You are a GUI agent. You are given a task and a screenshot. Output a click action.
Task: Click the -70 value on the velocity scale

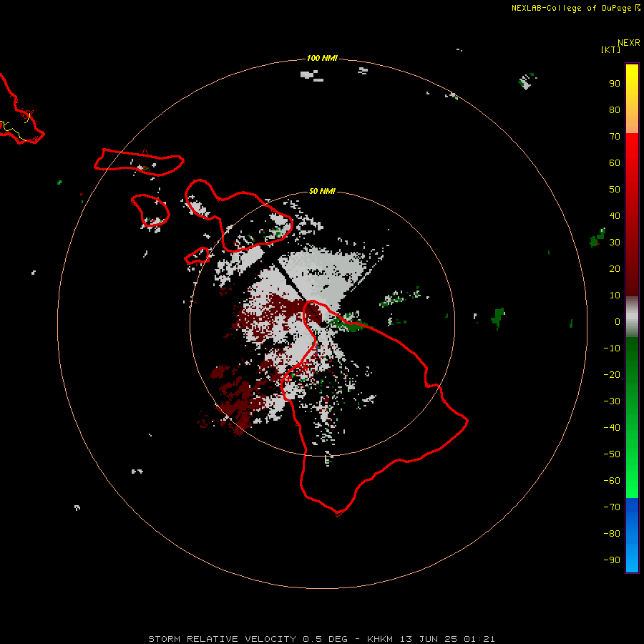[x=612, y=507]
